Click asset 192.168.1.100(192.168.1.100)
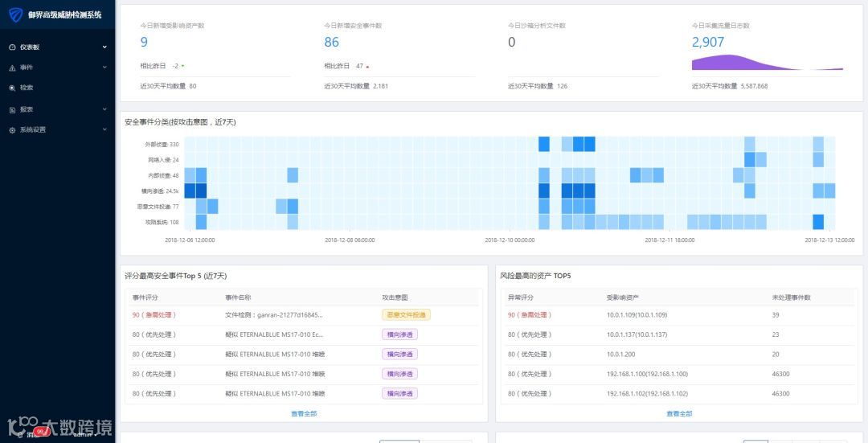Image resolution: width=868 pixels, height=443 pixels. pyautogui.click(x=647, y=375)
